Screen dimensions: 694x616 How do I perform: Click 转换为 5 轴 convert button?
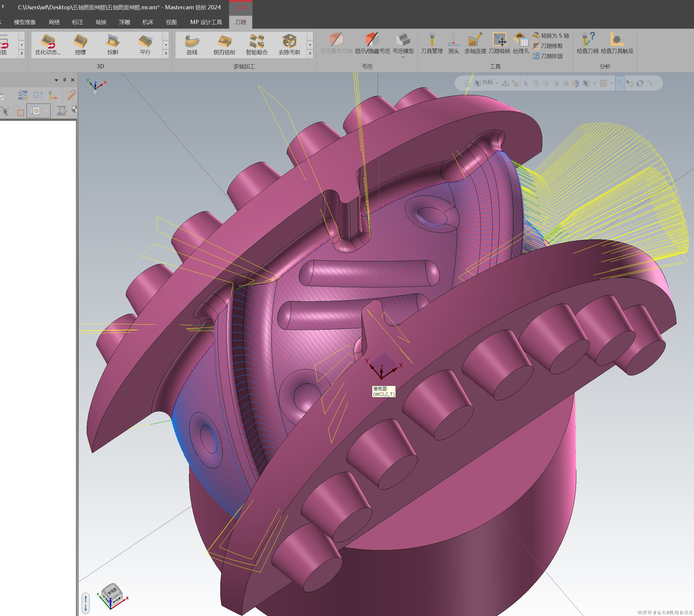551,36
